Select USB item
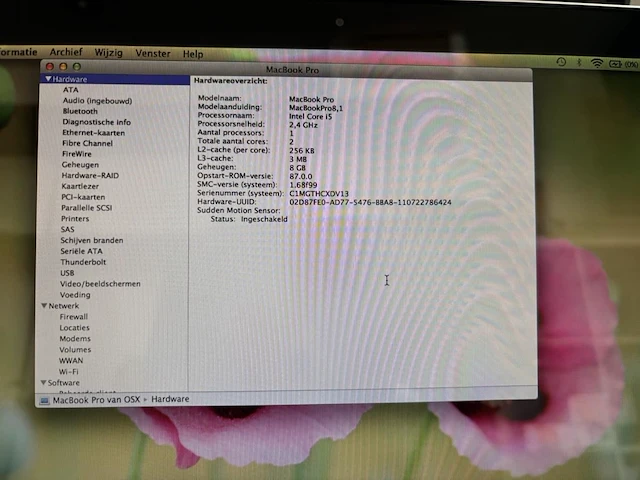This screenshot has height=480, width=640. (x=67, y=273)
